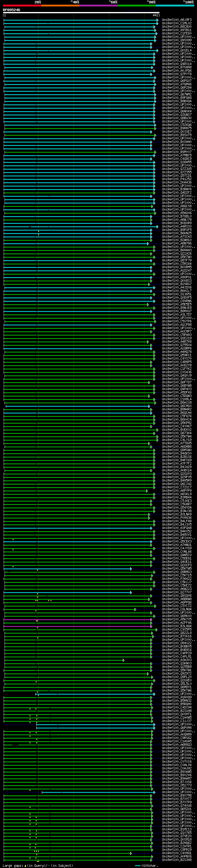Click the UniRef100_C5Z6Q6 label
Screen dimensions: 197x868
pyautogui.click(x=177, y=125)
